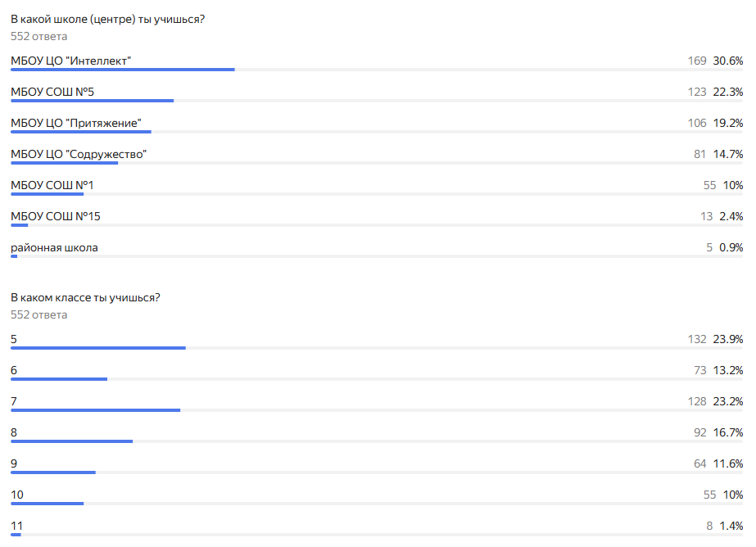The width and height of the screenshot is (756, 547).
Task: Click the 92 response count for grade 8
Action: pos(699,432)
